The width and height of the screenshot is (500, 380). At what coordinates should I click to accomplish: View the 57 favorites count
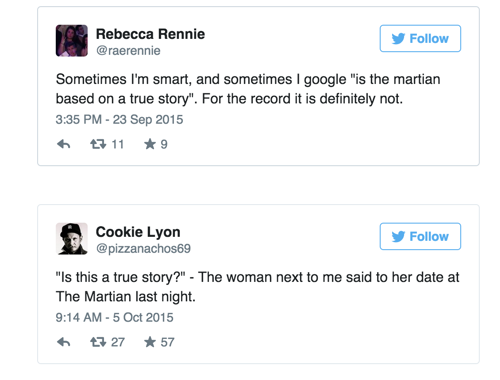(x=167, y=342)
